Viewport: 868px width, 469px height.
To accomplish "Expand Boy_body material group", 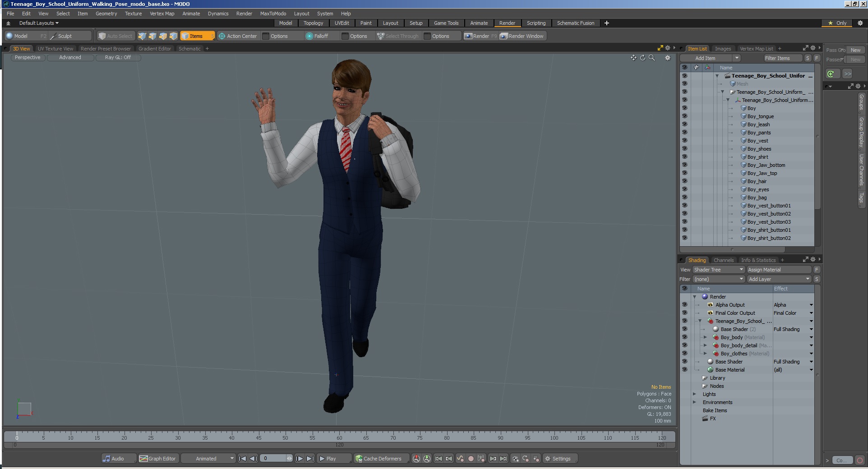I will 705,337.
